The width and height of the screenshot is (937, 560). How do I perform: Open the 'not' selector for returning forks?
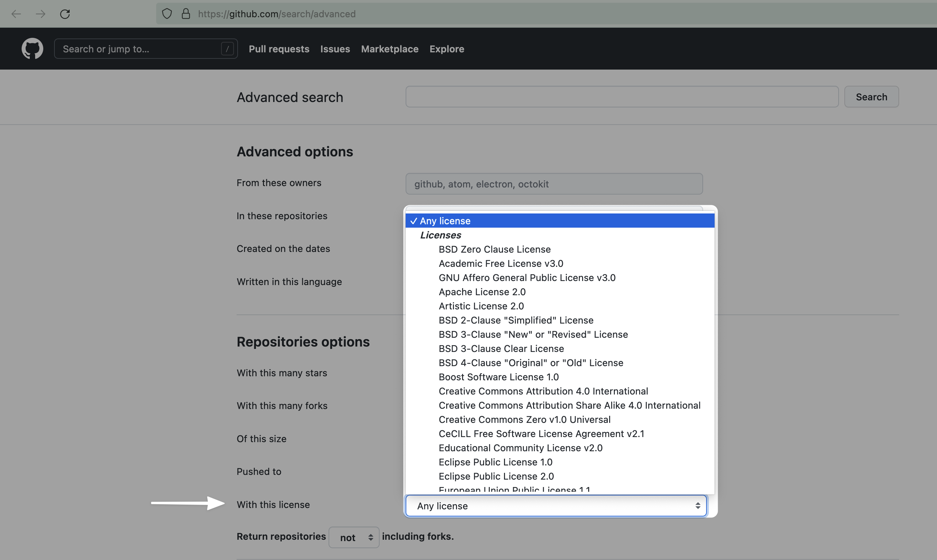coord(354,537)
